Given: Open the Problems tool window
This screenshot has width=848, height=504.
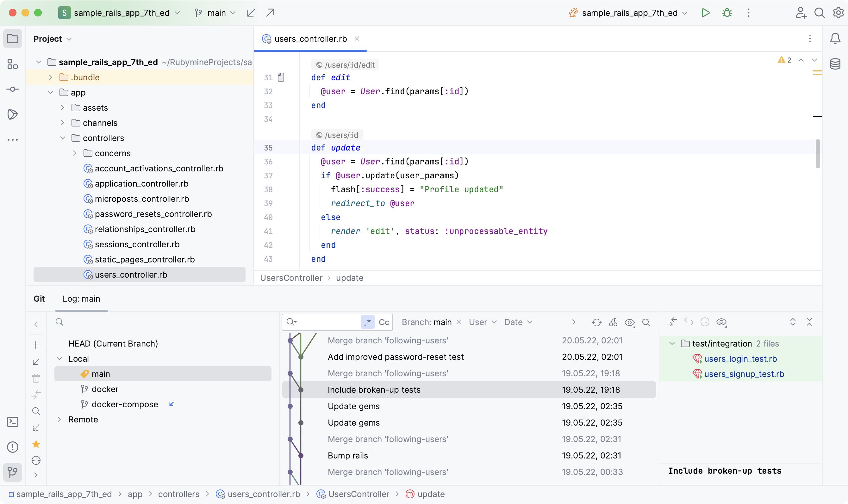Looking at the screenshot, I should [x=13, y=447].
